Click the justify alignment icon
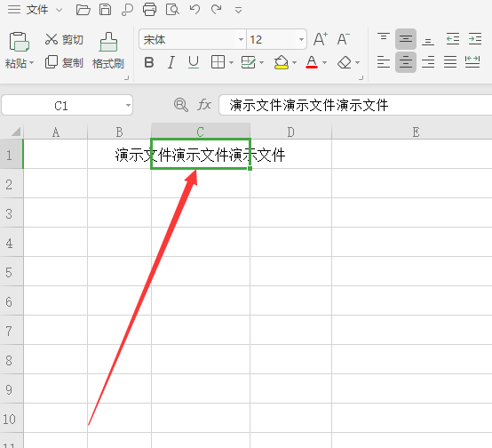Image resolution: width=492 pixels, height=448 pixels. click(x=450, y=62)
